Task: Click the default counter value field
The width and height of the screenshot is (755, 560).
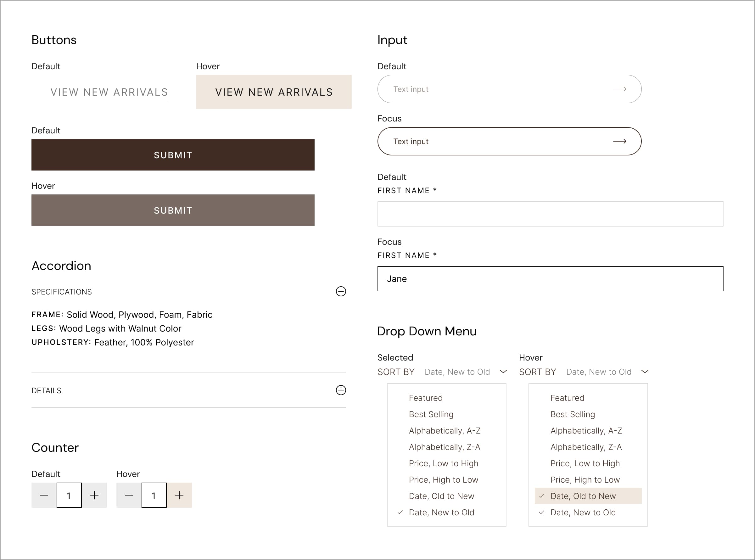Action: click(69, 495)
